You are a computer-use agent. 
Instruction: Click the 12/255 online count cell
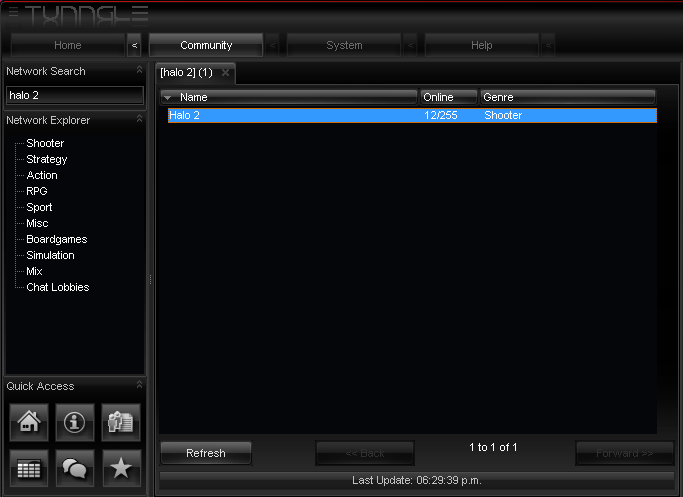pos(441,115)
